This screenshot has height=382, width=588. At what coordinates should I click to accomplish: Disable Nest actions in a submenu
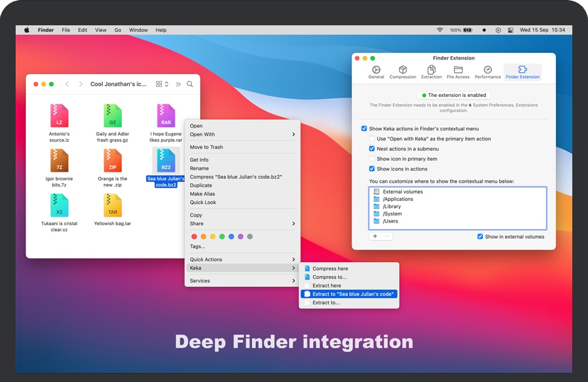[x=372, y=149]
